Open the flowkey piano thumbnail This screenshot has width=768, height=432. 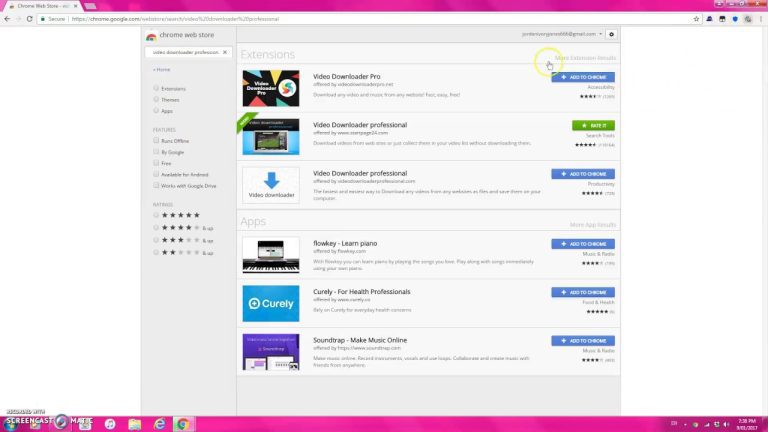click(x=271, y=255)
